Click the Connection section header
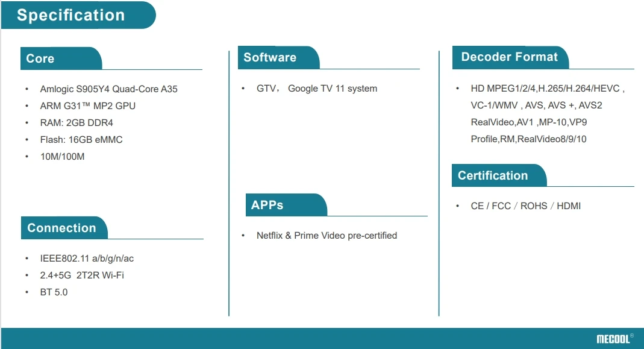The image size is (644, 349). (61, 228)
